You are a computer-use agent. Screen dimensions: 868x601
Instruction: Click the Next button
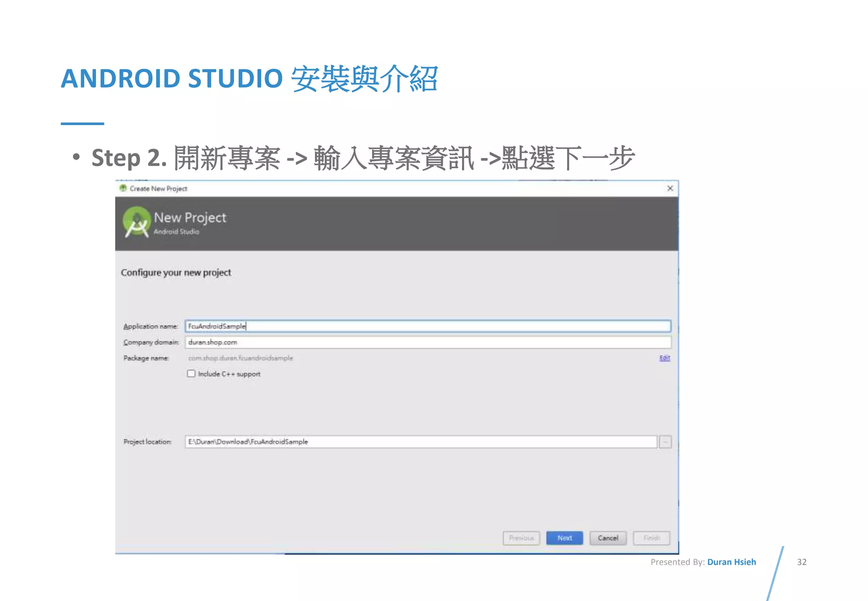pos(565,538)
